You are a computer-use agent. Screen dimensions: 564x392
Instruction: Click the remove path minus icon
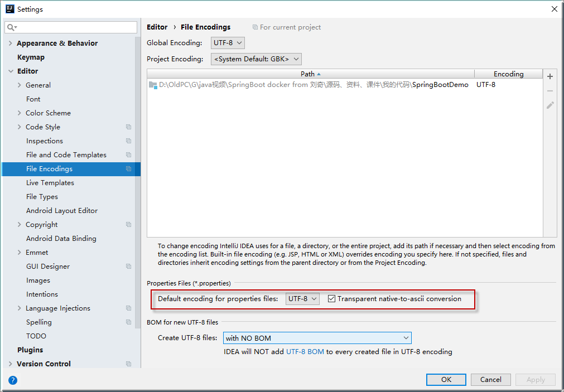click(x=550, y=91)
